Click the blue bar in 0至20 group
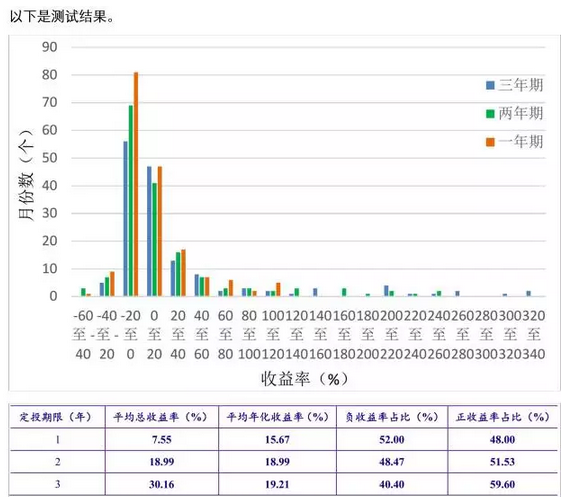Viewport: 563px width, 497px height. click(149, 231)
